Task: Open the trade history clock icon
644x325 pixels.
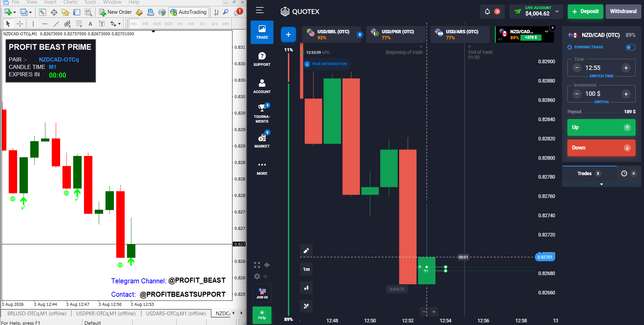Action: click(x=624, y=173)
